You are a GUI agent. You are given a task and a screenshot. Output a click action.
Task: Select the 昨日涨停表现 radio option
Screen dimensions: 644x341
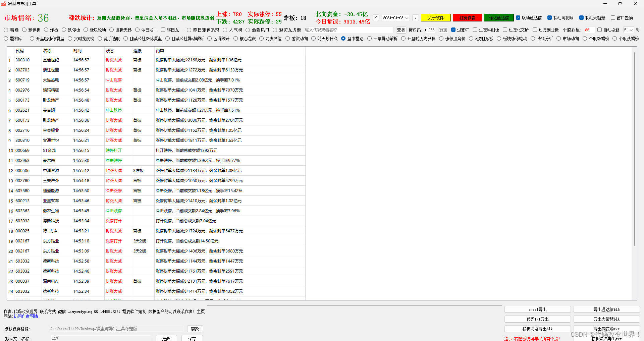pyautogui.click(x=189, y=30)
